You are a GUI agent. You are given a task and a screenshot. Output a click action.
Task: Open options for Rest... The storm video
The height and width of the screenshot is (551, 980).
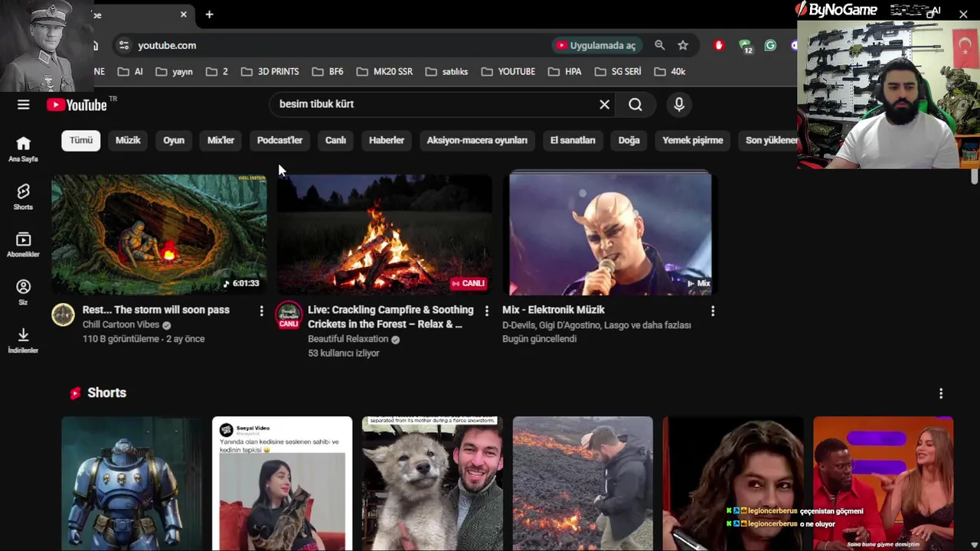coord(261,311)
